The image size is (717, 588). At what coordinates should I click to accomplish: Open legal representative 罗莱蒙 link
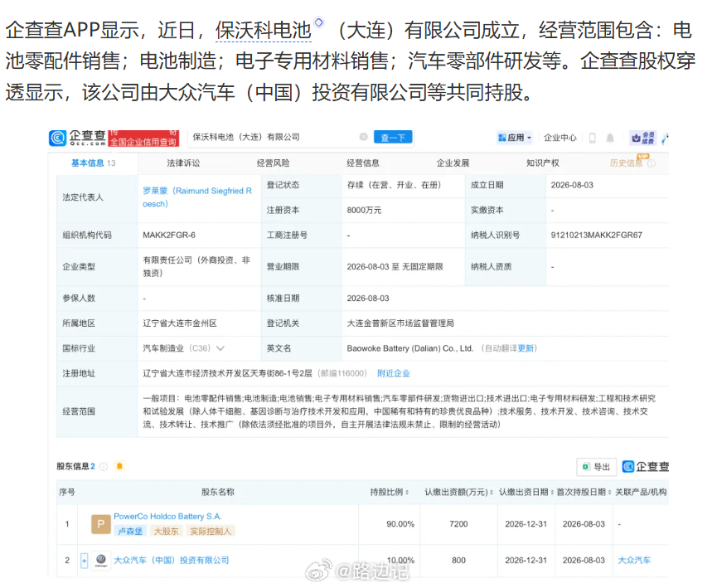(197, 197)
